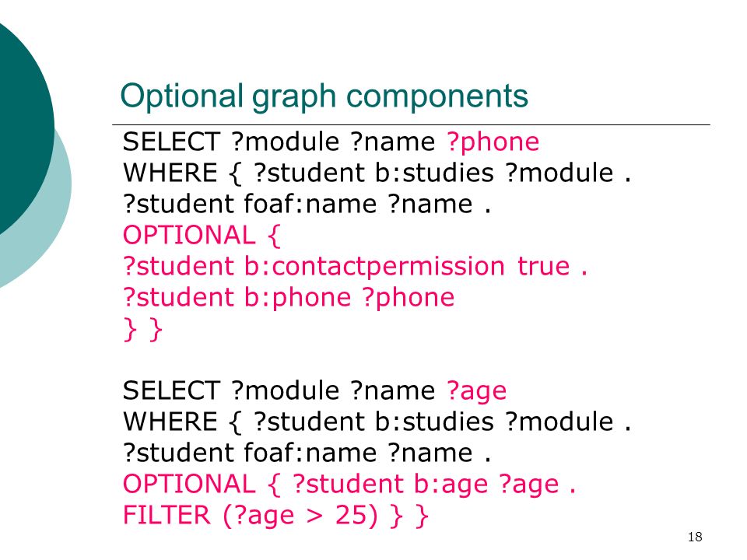This screenshot has height=560, width=747.
Task: Click the word 'true' in the pink text
Action: [x=544, y=266]
